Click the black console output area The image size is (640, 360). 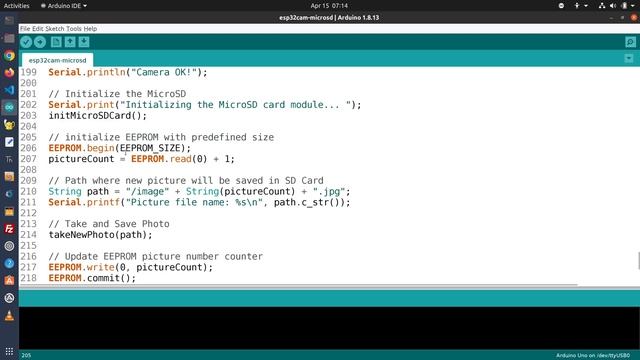[x=329, y=328]
